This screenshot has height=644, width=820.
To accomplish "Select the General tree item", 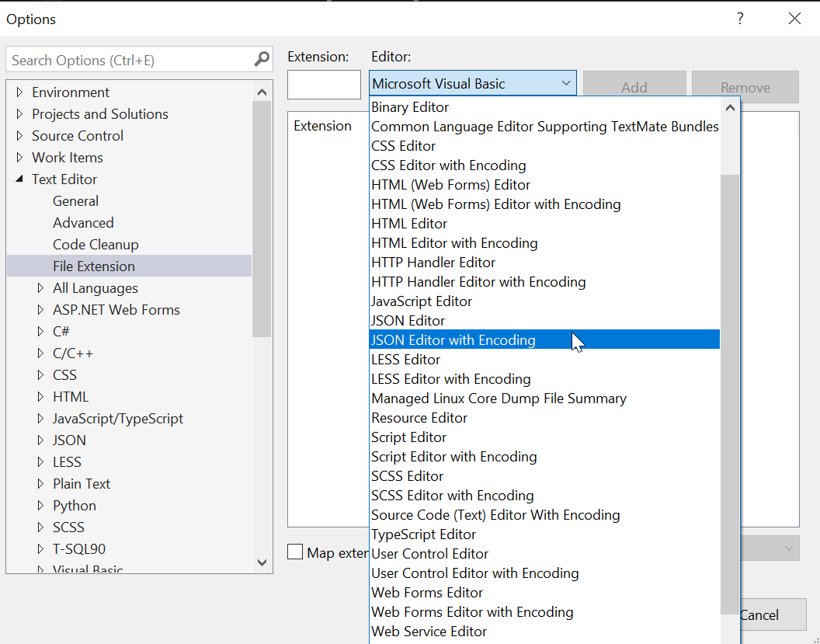I will [76, 201].
